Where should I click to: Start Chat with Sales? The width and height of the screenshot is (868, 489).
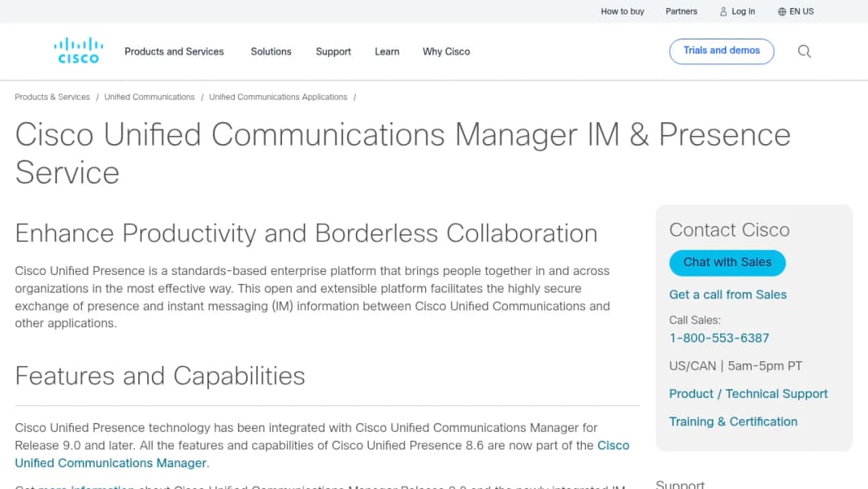pyautogui.click(x=727, y=262)
